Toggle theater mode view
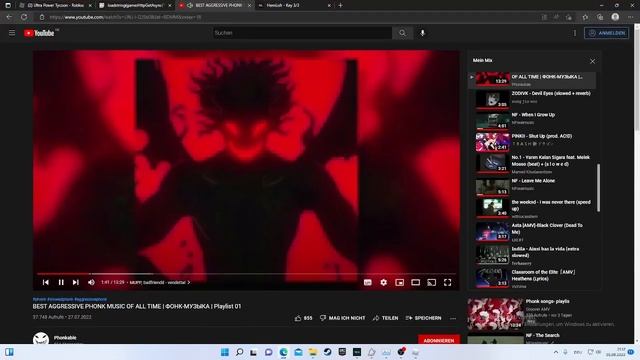The height and width of the screenshot is (360, 640). (416, 282)
